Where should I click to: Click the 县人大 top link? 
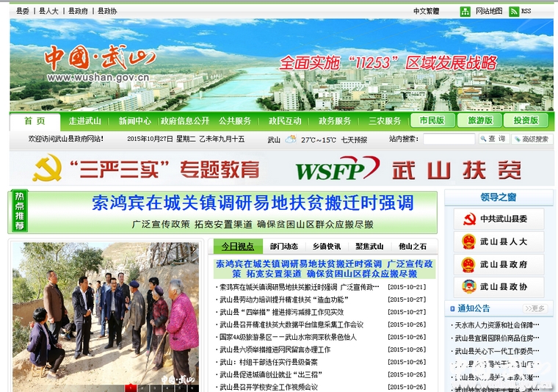coord(48,11)
